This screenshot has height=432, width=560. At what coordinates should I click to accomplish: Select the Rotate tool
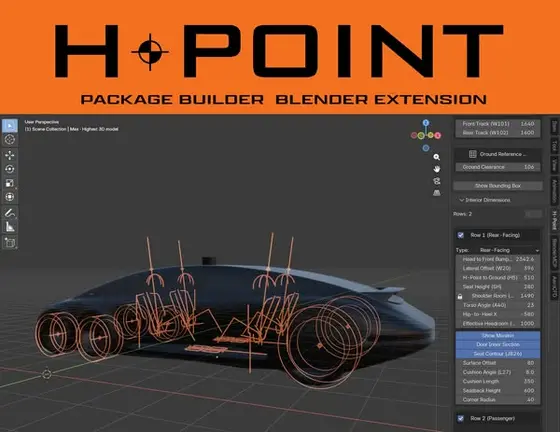point(10,169)
